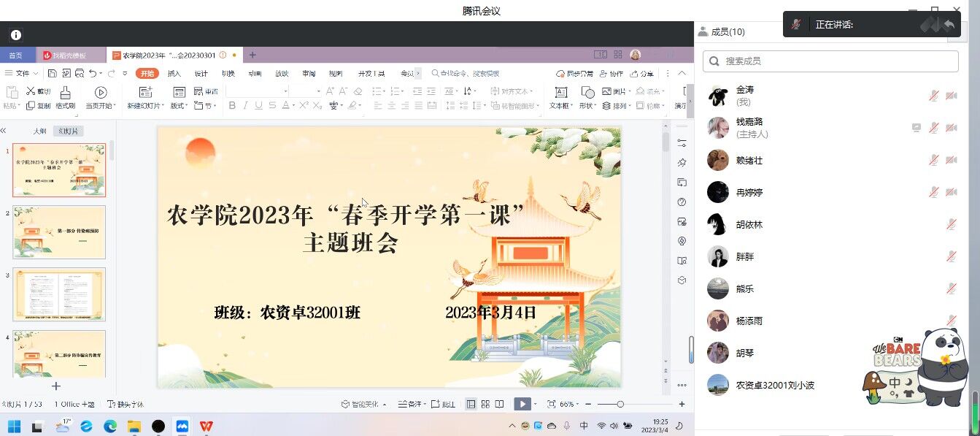Click the 分享 share button
Screen dimensions: 980x436
click(642, 74)
